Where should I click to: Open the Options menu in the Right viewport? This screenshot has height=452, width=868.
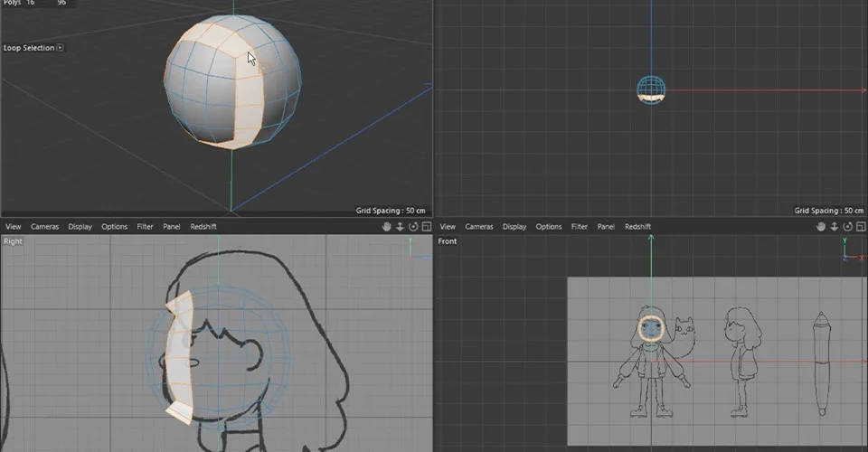(115, 227)
